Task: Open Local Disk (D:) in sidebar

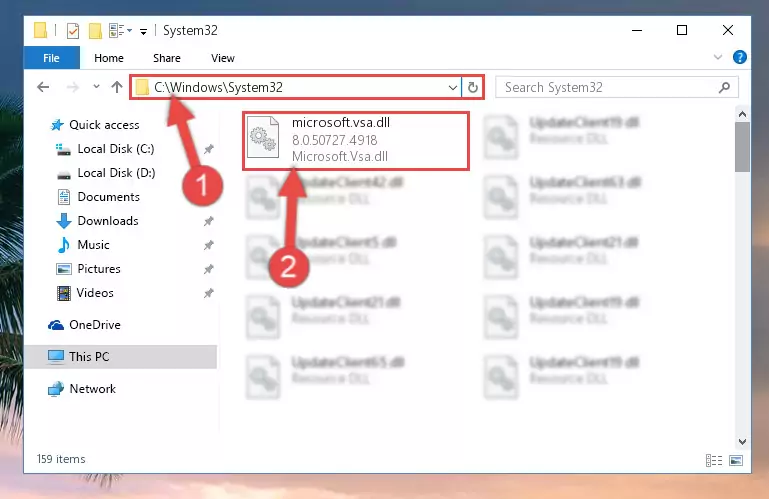Action: coord(106,173)
